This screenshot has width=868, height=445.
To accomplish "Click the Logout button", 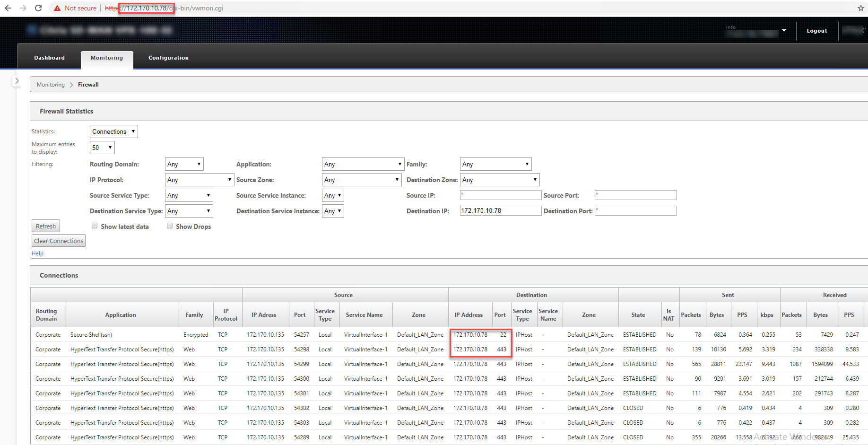I will click(817, 31).
